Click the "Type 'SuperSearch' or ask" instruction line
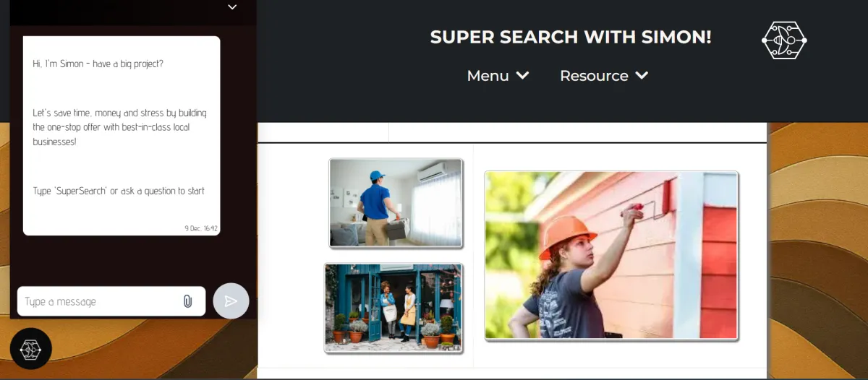 [x=119, y=191]
